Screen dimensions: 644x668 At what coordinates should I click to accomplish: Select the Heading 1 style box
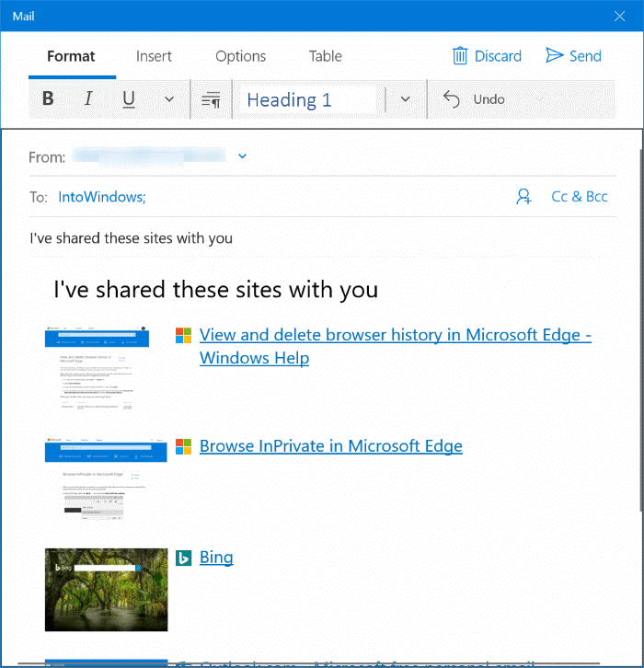pos(307,100)
